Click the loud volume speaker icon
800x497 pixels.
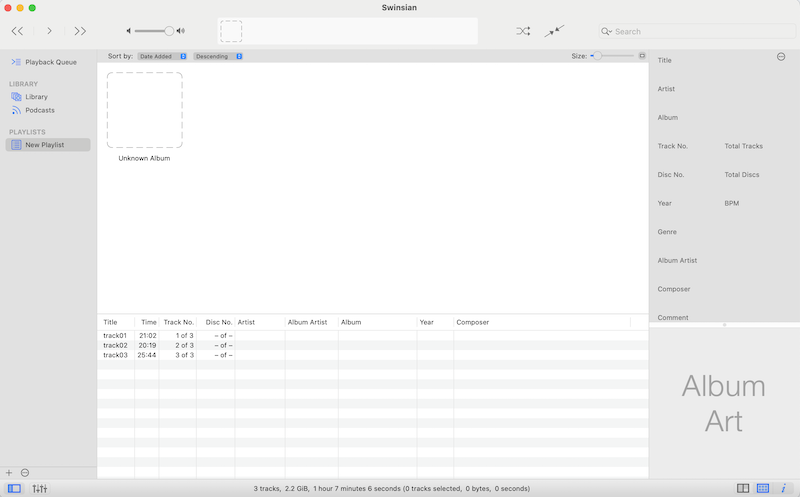coord(181,31)
